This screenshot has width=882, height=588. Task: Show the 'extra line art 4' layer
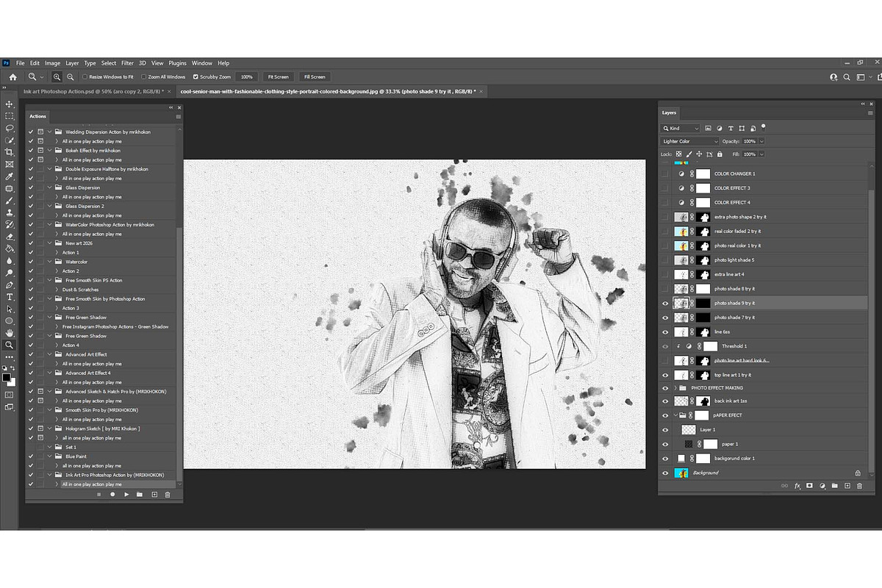click(x=666, y=274)
